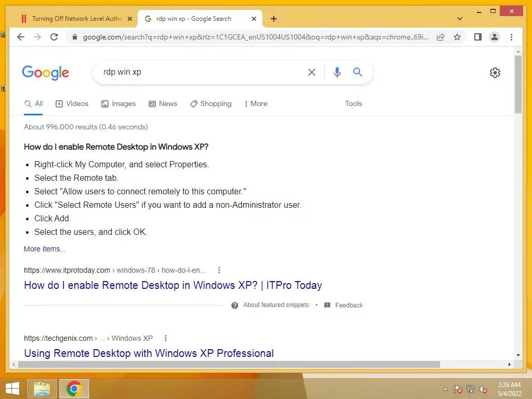532x399 pixels.
Task: Click the scroll down arrow
Action: [518, 355]
